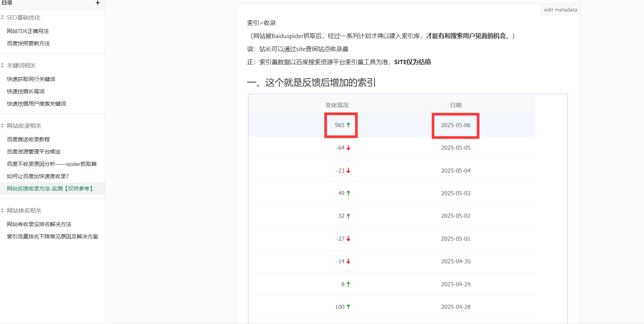Collapse the SEO基础优化 section
This screenshot has height=324, width=644.
click(2, 18)
